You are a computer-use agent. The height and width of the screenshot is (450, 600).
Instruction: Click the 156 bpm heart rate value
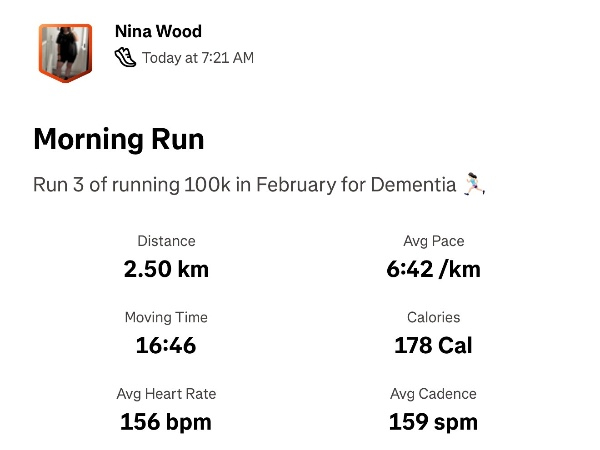tap(166, 422)
